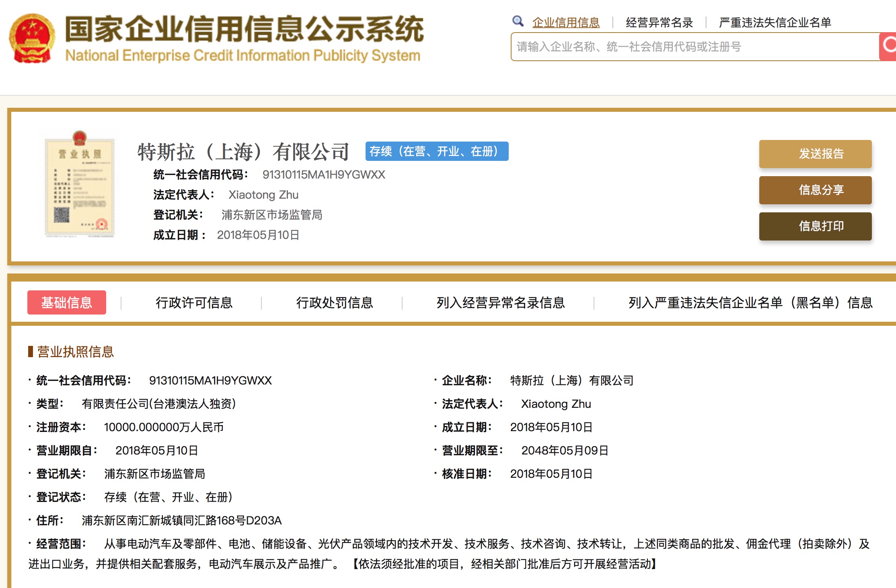This screenshot has height=588, width=896.
Task: Select the highlighted 基础信息 tab
Action: pos(66,302)
